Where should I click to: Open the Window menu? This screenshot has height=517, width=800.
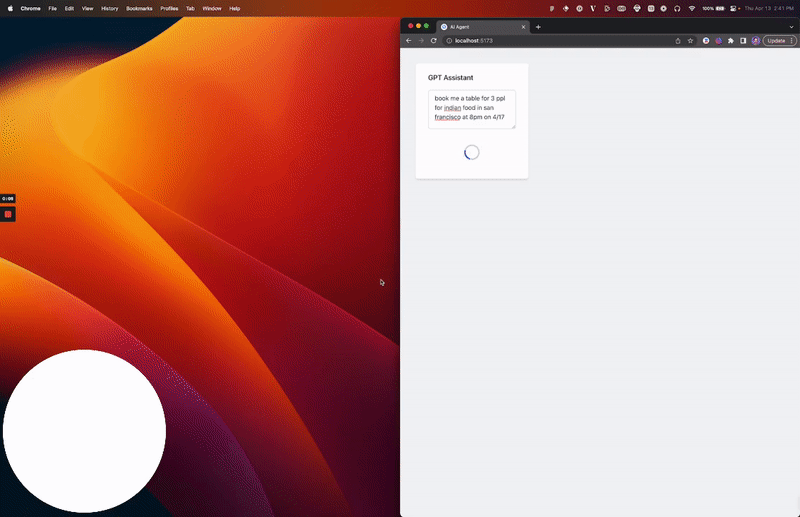[x=212, y=8]
